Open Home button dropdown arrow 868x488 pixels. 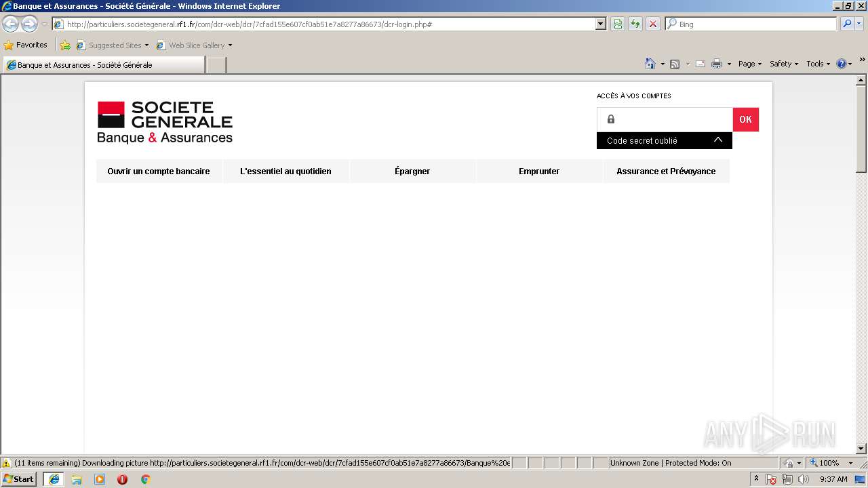[x=663, y=64]
